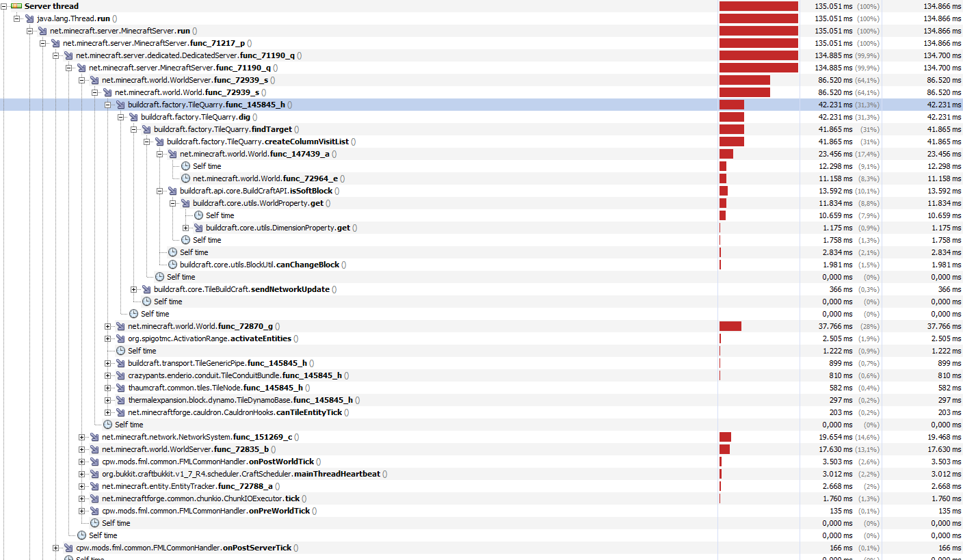Click the 19.468 ms value in last column

[944, 437]
